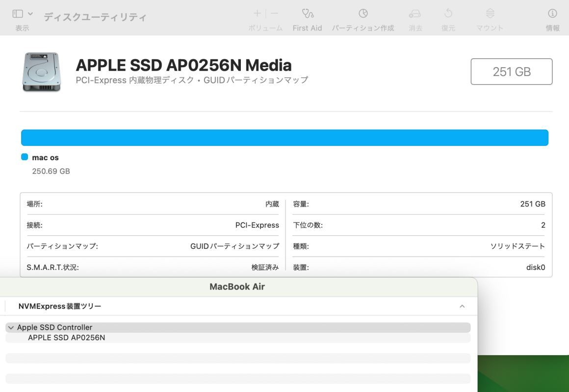The height and width of the screenshot is (392, 569).
Task: Select the mac os partition label
Action: [x=45, y=157]
